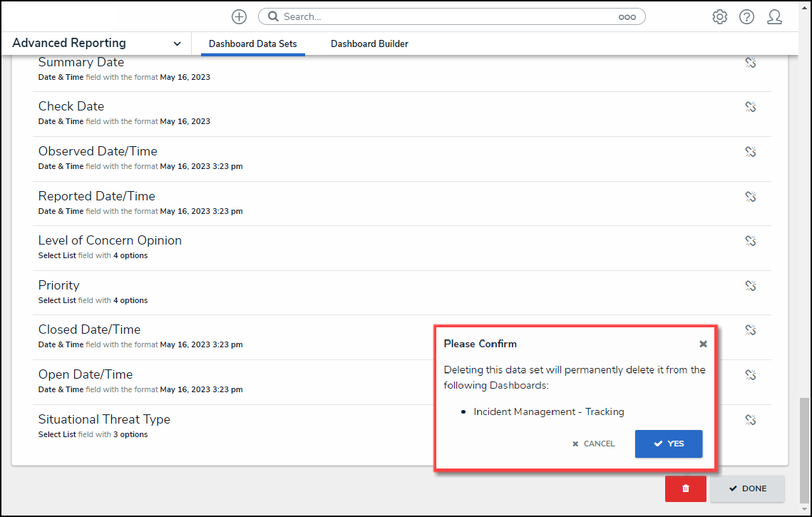Image resolution: width=812 pixels, height=517 pixels.
Task: Click into the Search input field
Action: 442,16
